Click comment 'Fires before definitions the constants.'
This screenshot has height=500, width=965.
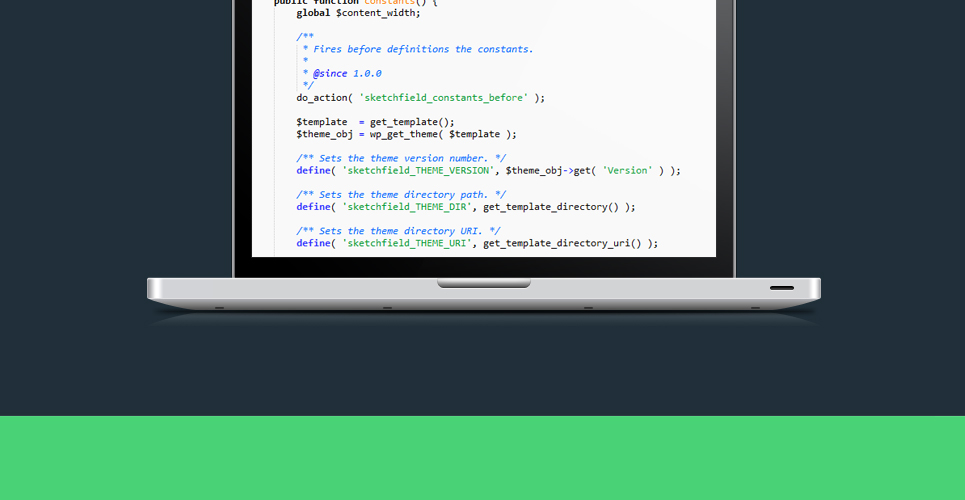click(423, 49)
